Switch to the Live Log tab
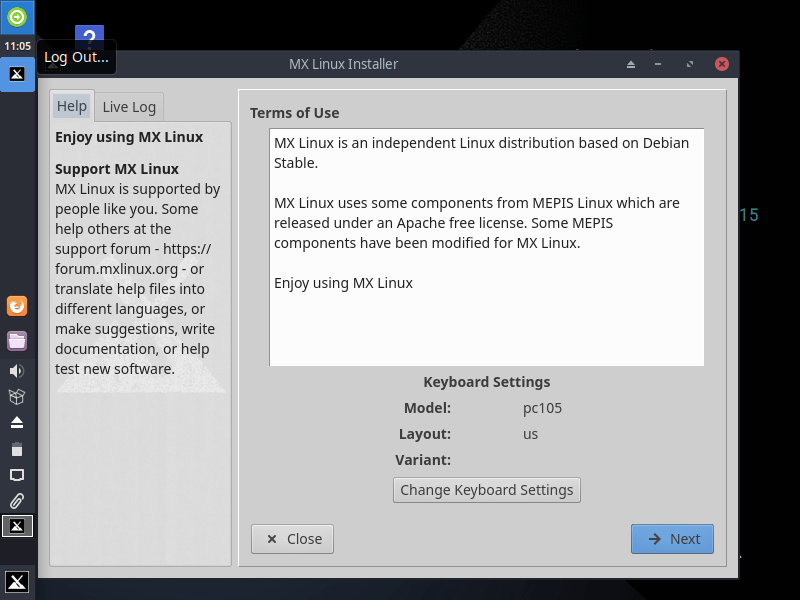 pos(129,107)
